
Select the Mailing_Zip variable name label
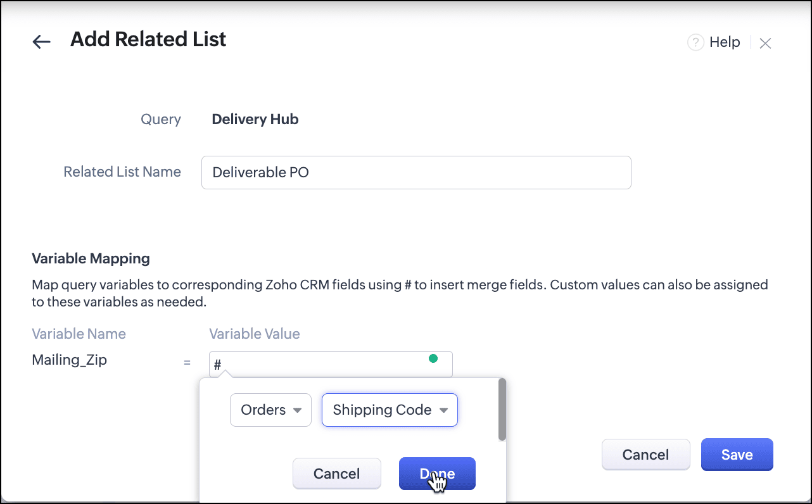tap(70, 360)
